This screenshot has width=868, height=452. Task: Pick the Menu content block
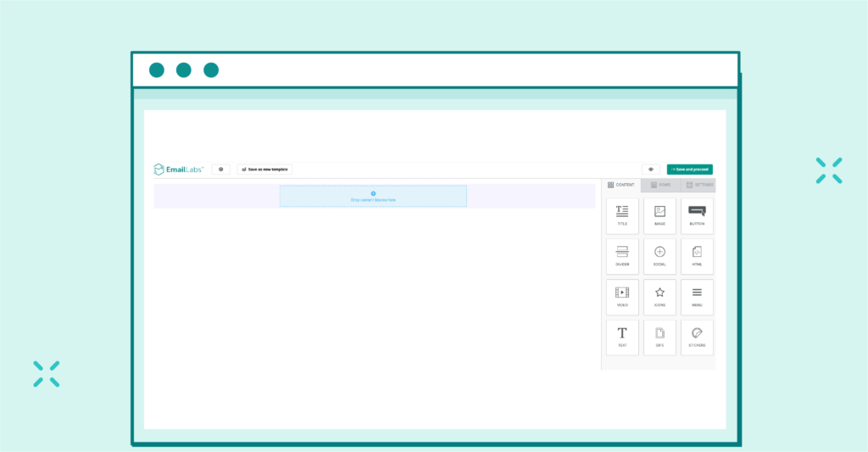pyautogui.click(x=697, y=296)
